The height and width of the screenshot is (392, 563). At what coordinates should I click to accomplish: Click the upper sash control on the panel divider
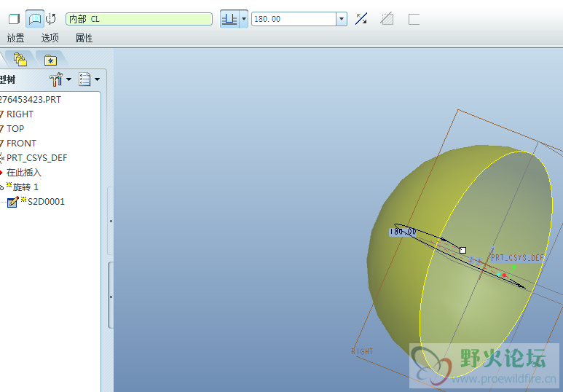(x=111, y=221)
